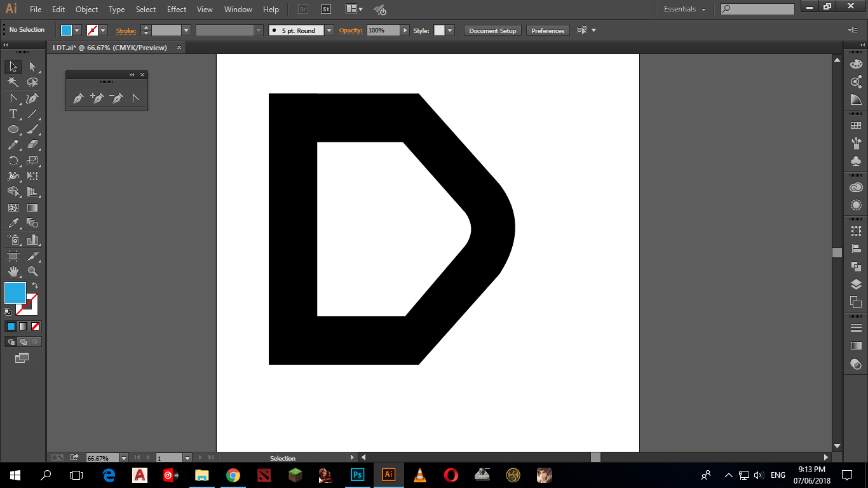Select the Line Segment tool

coord(33,114)
